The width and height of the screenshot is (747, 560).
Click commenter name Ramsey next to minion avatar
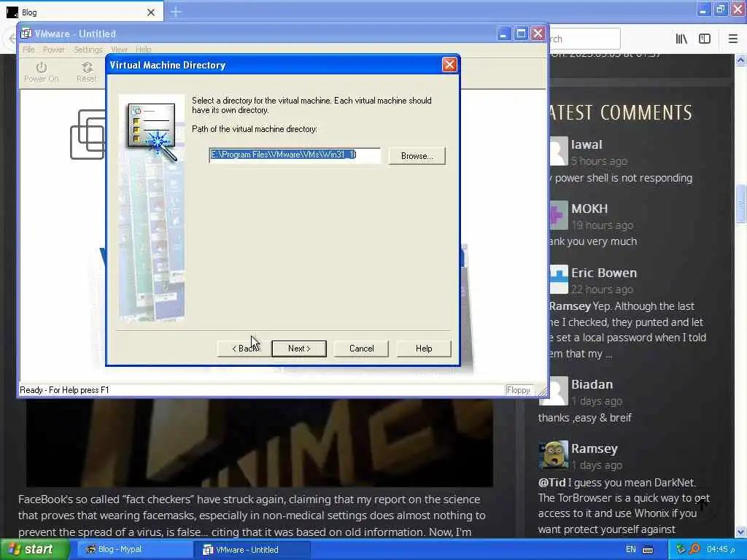594,448
